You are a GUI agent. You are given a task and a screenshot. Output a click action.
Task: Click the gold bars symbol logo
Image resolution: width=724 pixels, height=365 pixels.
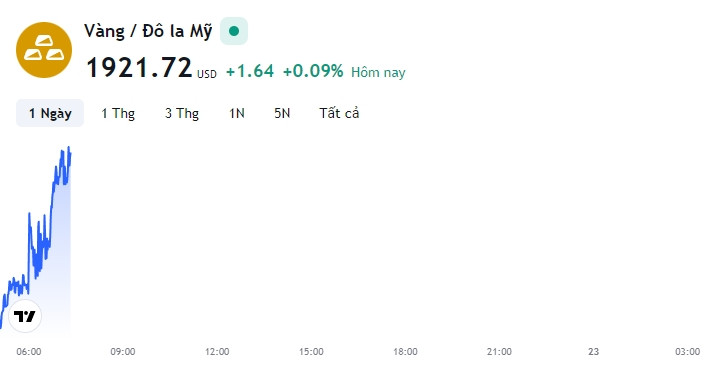[44, 50]
